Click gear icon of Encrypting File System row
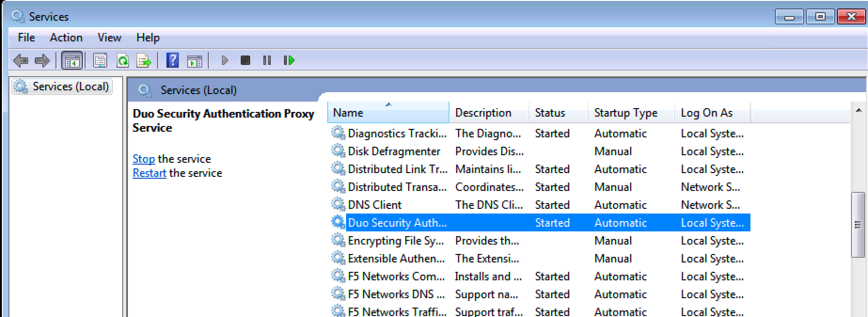Viewport: 868px width, 317px height. coord(338,240)
